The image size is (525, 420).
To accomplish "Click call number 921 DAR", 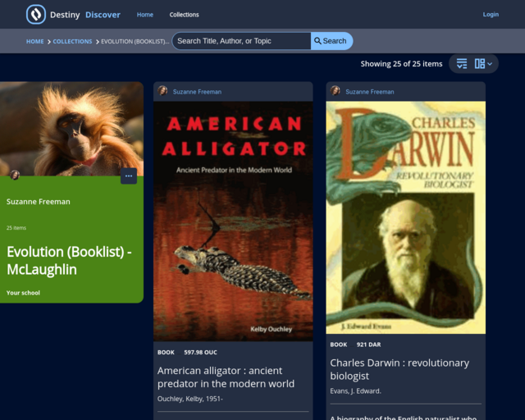I will [x=368, y=345].
